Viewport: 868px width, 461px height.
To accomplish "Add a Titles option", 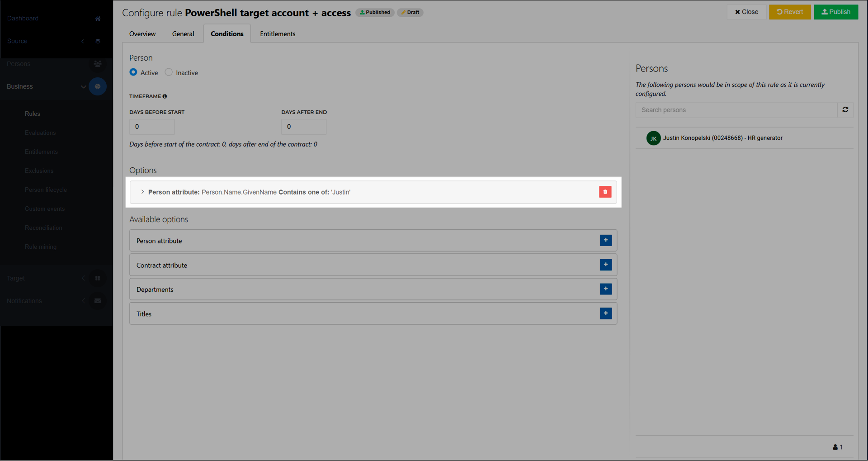I will click(x=605, y=314).
